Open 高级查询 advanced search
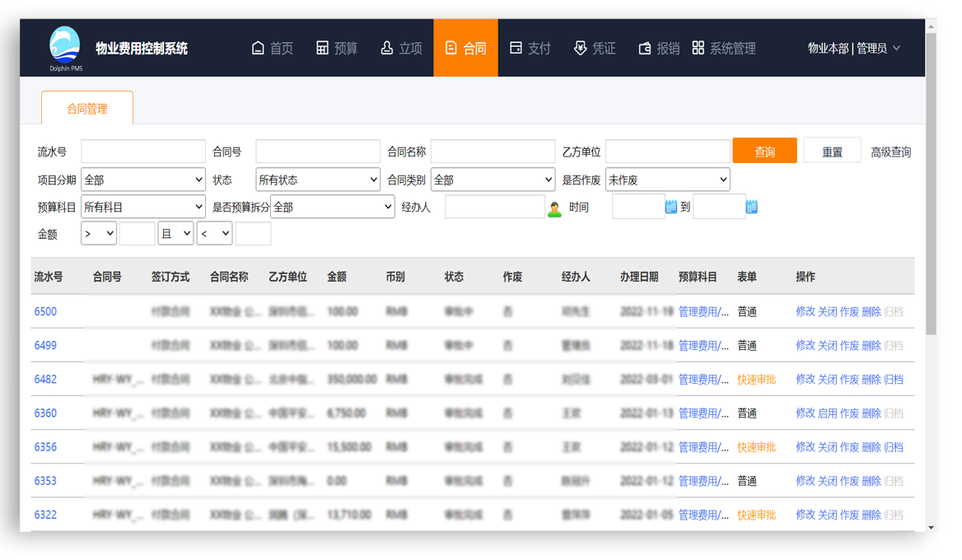Viewport: 962px width, 560px height. [891, 152]
